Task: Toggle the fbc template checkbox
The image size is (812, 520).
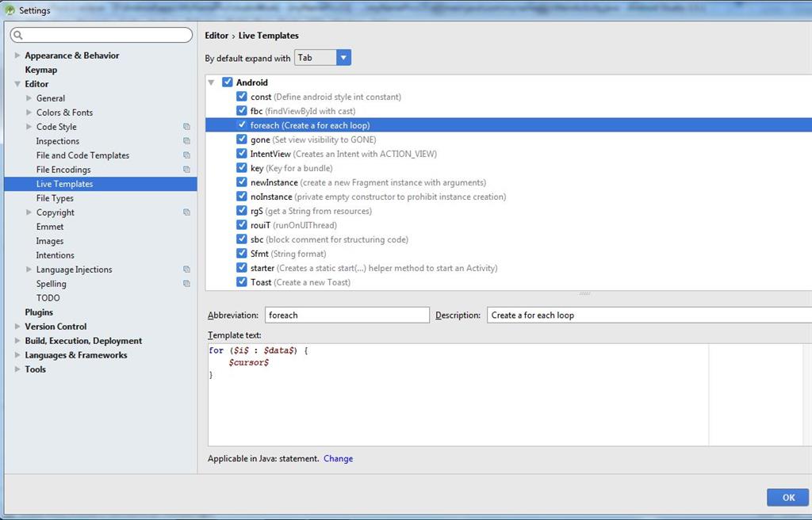Action: click(x=242, y=110)
